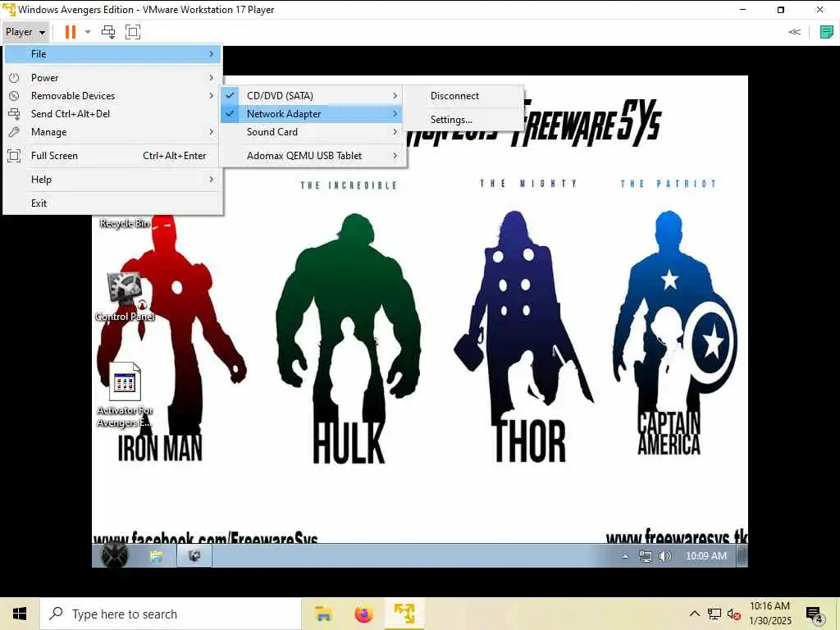The width and height of the screenshot is (840, 630).
Task: Pause the virtual machine with toolbar icon
Action: [71, 32]
